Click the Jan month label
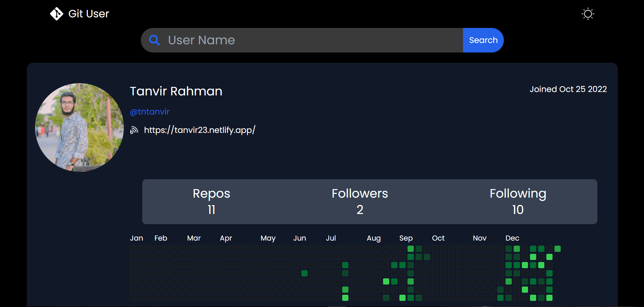Image resolution: width=644 pixels, height=307 pixels. pos(136,238)
